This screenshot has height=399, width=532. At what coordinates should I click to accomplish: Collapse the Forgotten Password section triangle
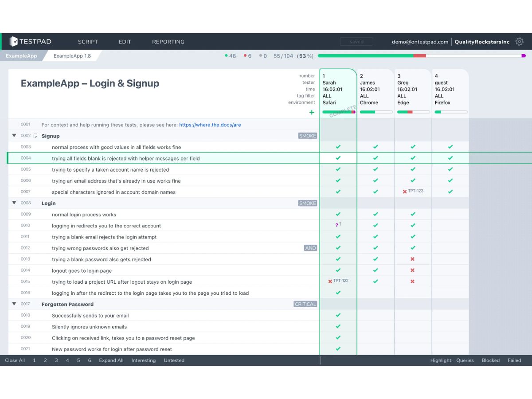click(14, 304)
